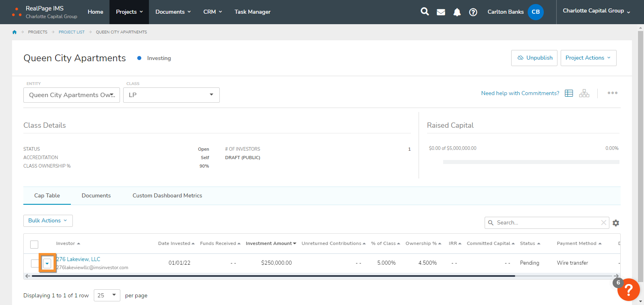Open the messages envelope icon
644x305 pixels.
441,12
